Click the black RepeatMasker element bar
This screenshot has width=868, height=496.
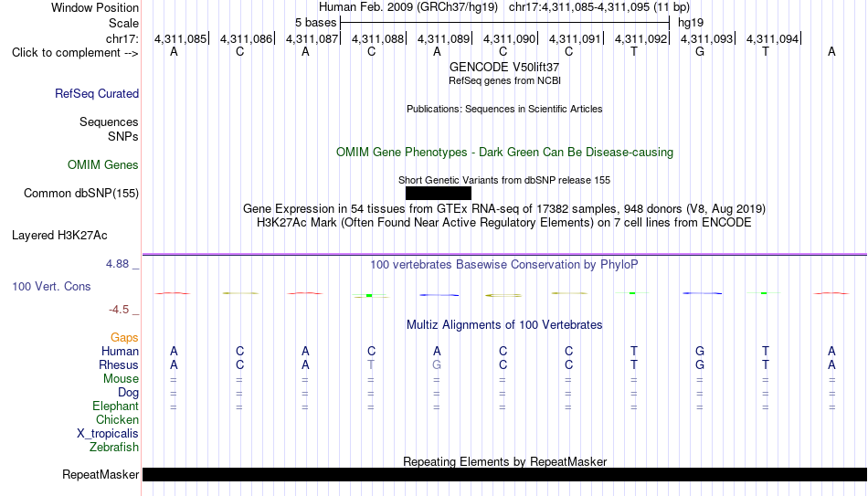(504, 474)
